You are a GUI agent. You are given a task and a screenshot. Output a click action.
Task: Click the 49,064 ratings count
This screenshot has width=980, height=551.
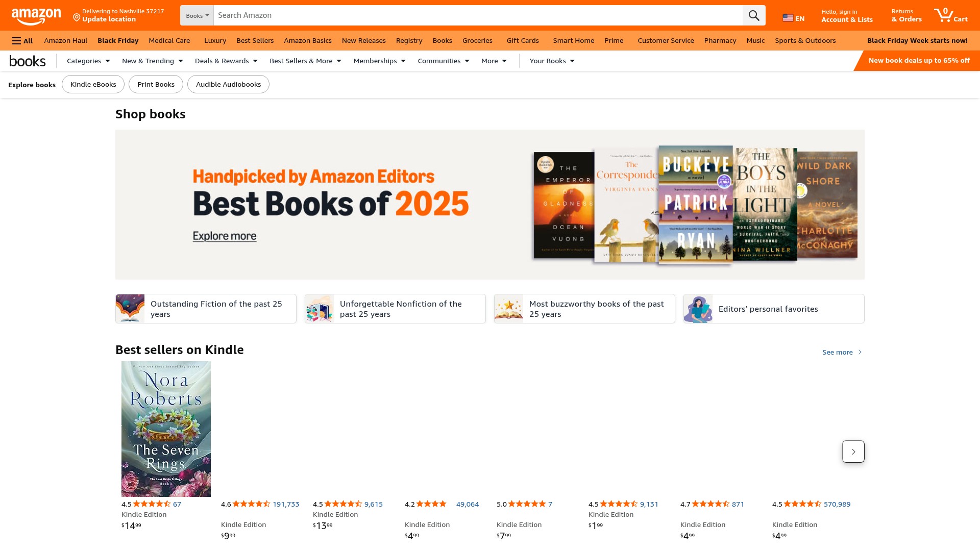coord(468,504)
